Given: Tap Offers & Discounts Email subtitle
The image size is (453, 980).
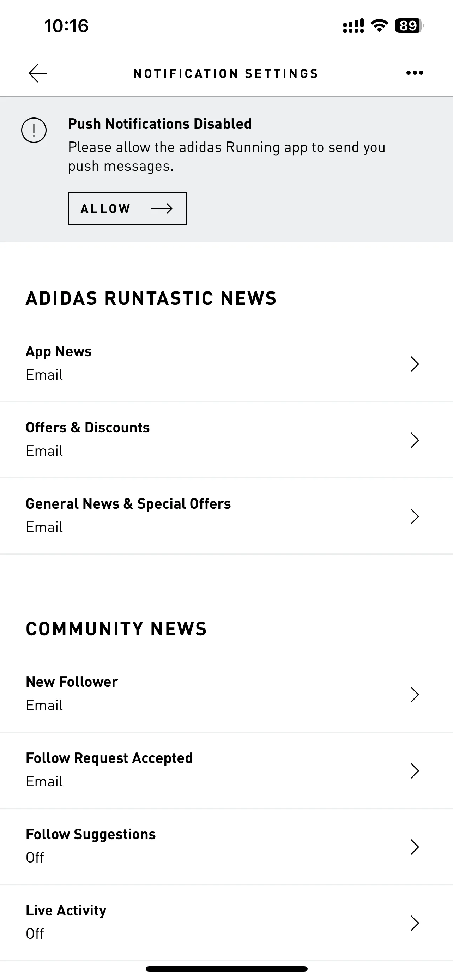Looking at the screenshot, I should pyautogui.click(x=44, y=451).
